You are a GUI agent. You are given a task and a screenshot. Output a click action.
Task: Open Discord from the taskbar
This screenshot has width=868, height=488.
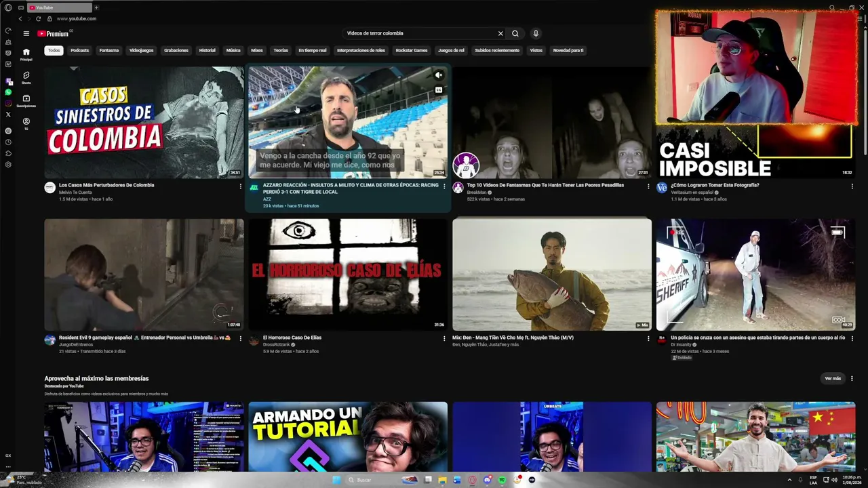pyautogui.click(x=487, y=480)
